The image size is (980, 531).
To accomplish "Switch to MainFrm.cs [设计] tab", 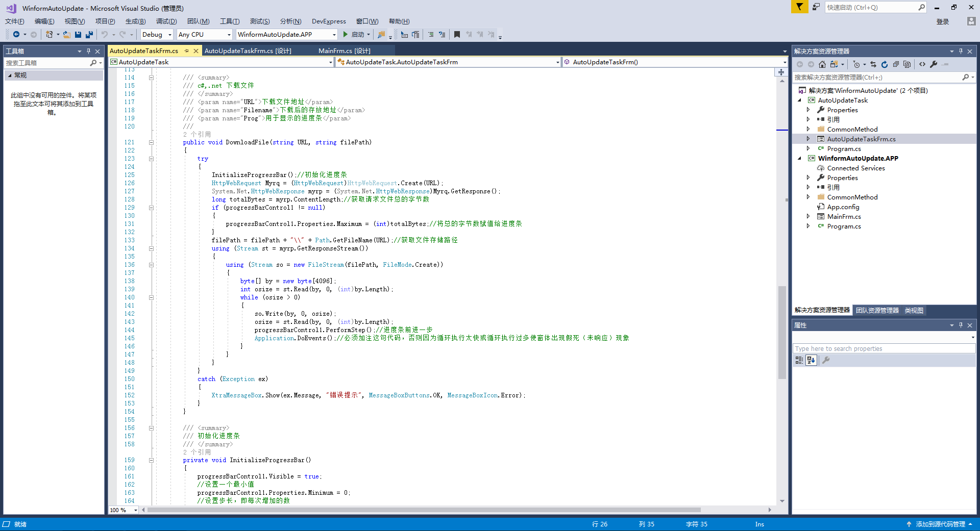I will [x=344, y=51].
